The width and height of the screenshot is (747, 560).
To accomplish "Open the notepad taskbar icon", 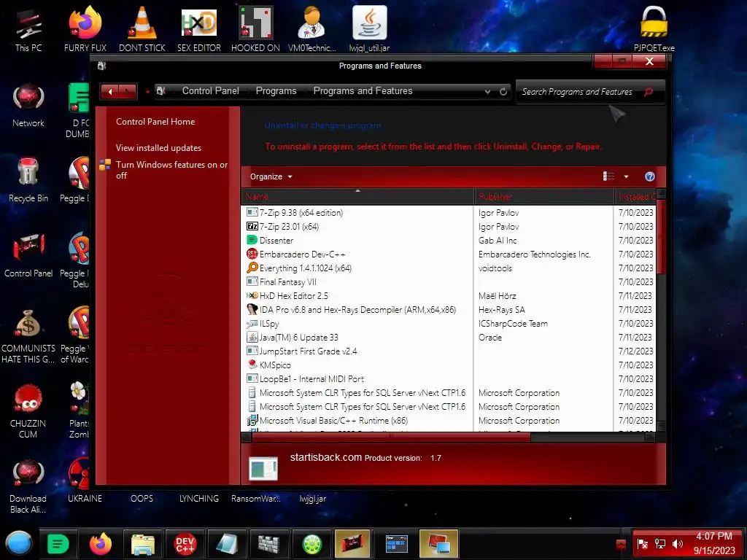I will click(x=227, y=543).
